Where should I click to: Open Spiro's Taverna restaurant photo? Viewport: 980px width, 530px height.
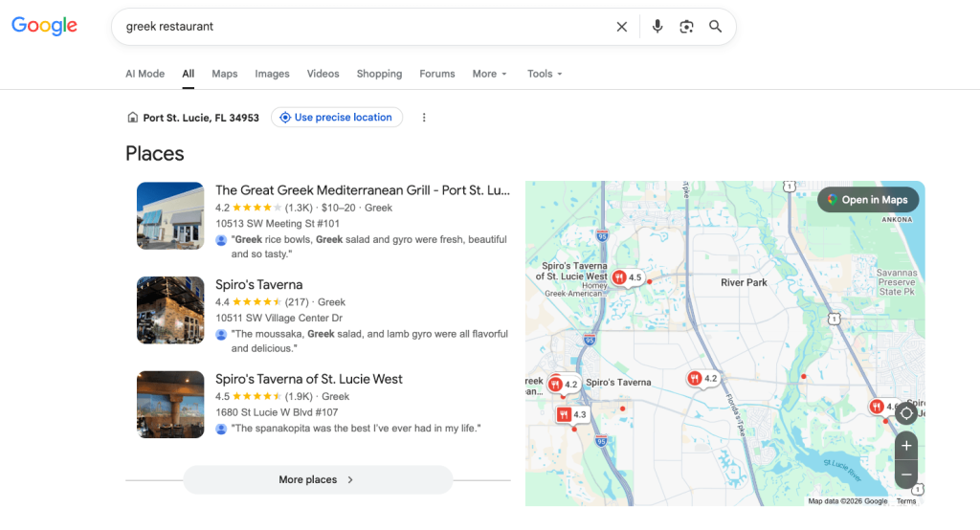pos(170,310)
